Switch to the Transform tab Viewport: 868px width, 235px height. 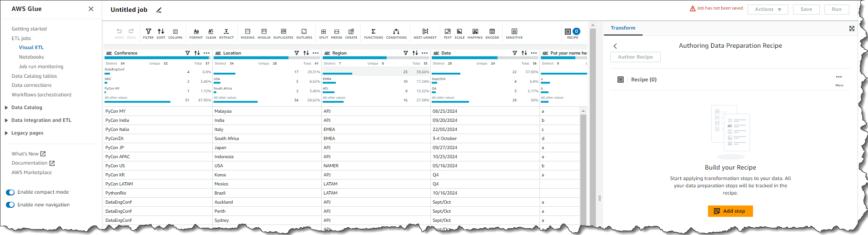tap(623, 28)
